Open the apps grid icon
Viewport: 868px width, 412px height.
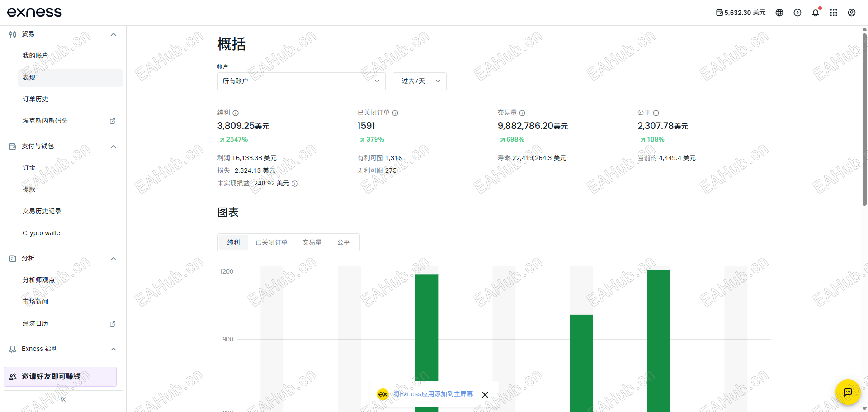pyautogui.click(x=834, y=13)
